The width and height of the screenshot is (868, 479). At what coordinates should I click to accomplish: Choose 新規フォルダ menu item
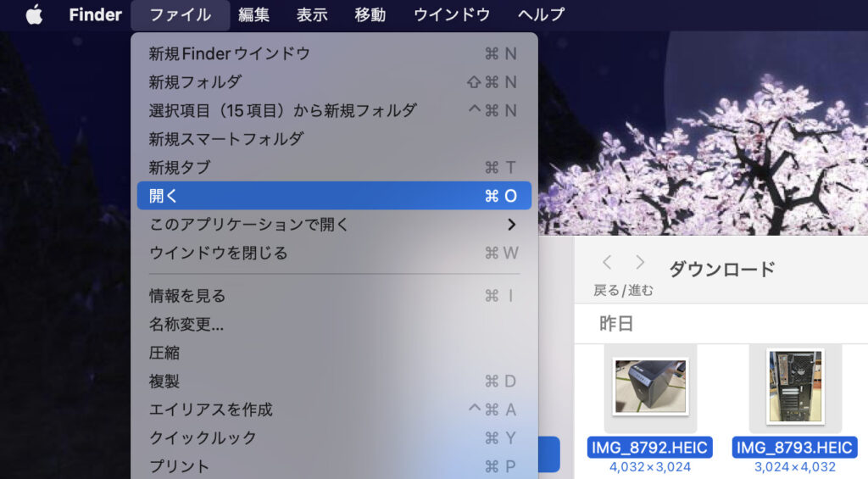[334, 82]
